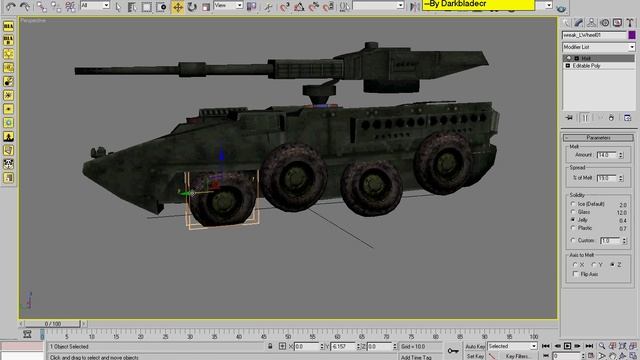Choose the Rectangular Selection Region tool

pyautogui.click(x=147, y=6)
